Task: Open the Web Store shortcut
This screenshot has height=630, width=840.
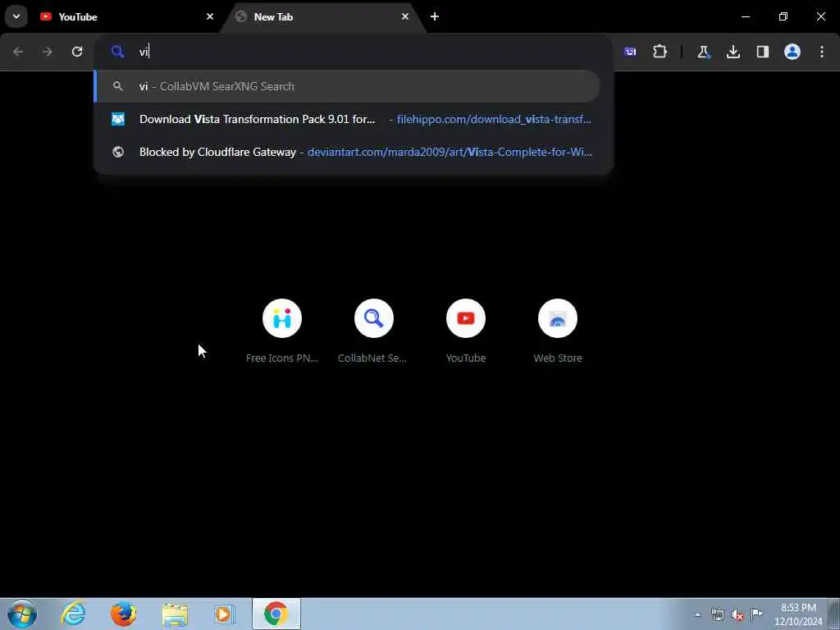Action: (x=558, y=331)
